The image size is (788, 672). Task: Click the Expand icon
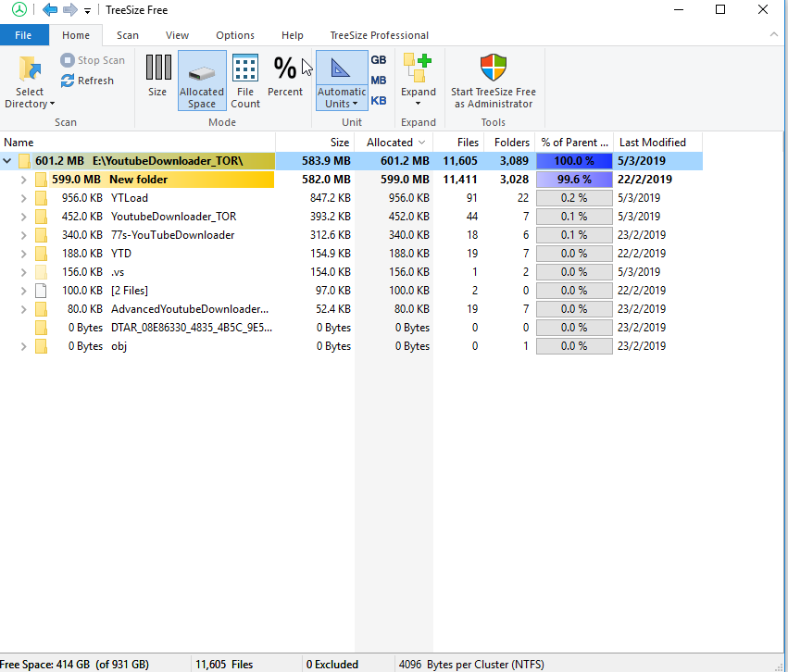419,68
